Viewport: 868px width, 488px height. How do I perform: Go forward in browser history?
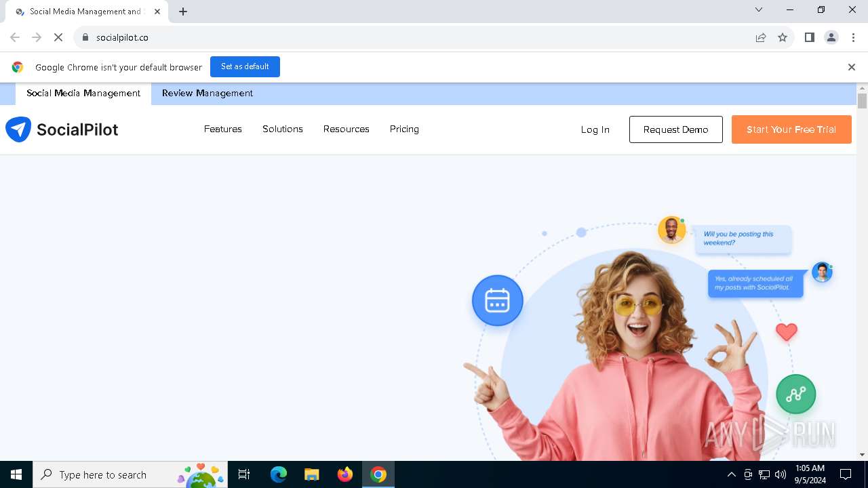pyautogui.click(x=37, y=37)
